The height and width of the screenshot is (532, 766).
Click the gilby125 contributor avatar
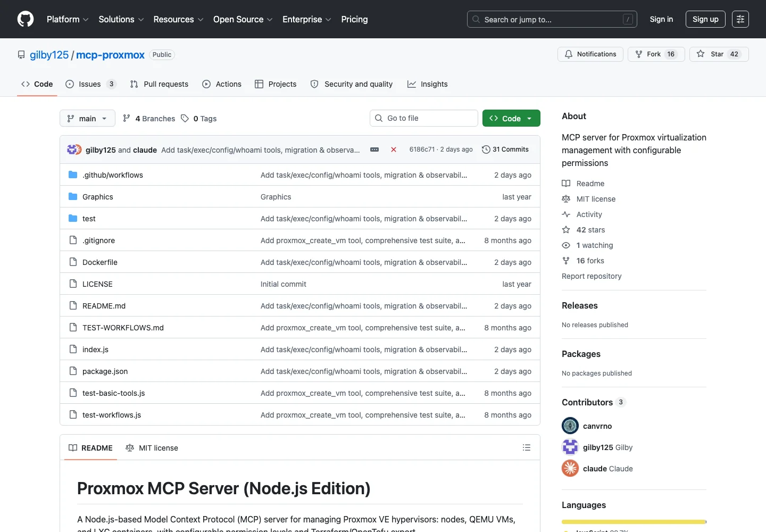pyautogui.click(x=570, y=447)
